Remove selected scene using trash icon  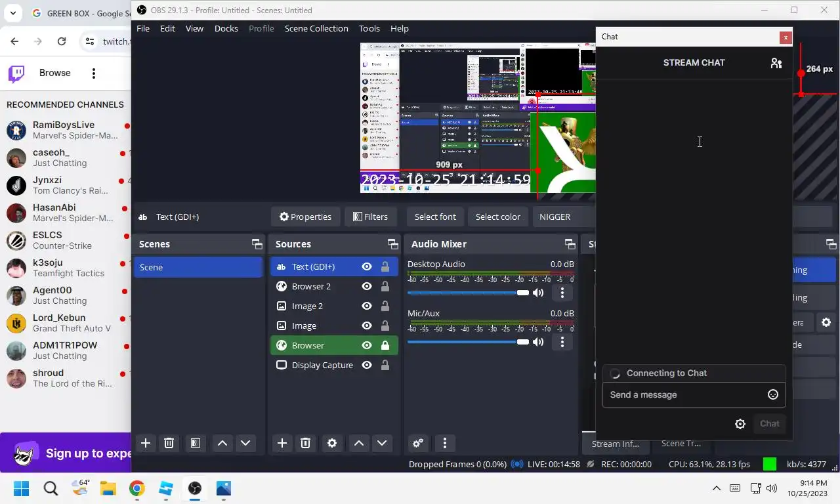coord(169,443)
